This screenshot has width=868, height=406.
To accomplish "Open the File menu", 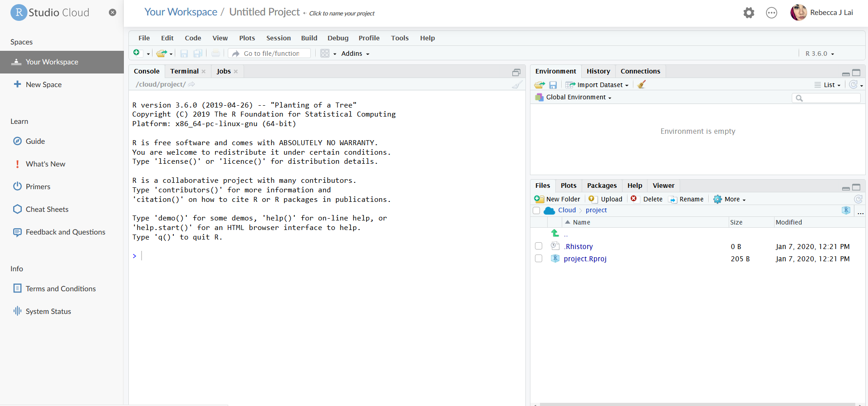I will [x=144, y=38].
